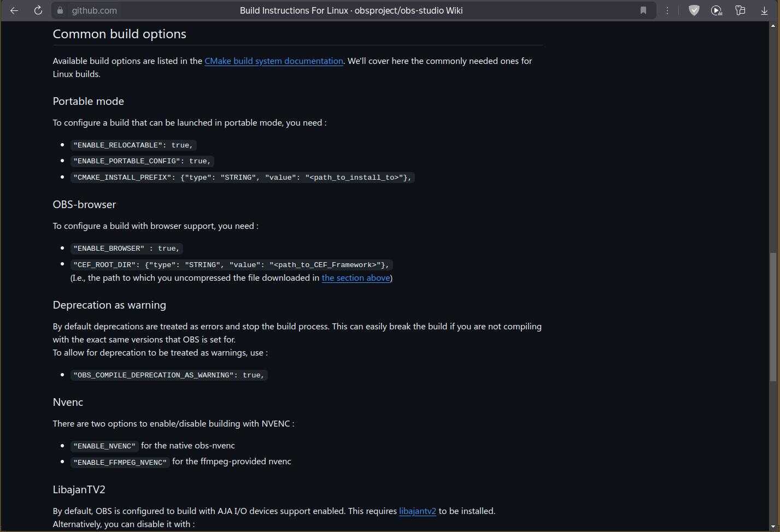This screenshot has width=780, height=532.
Task: Open the libajantv2 link
Action: pos(417,511)
